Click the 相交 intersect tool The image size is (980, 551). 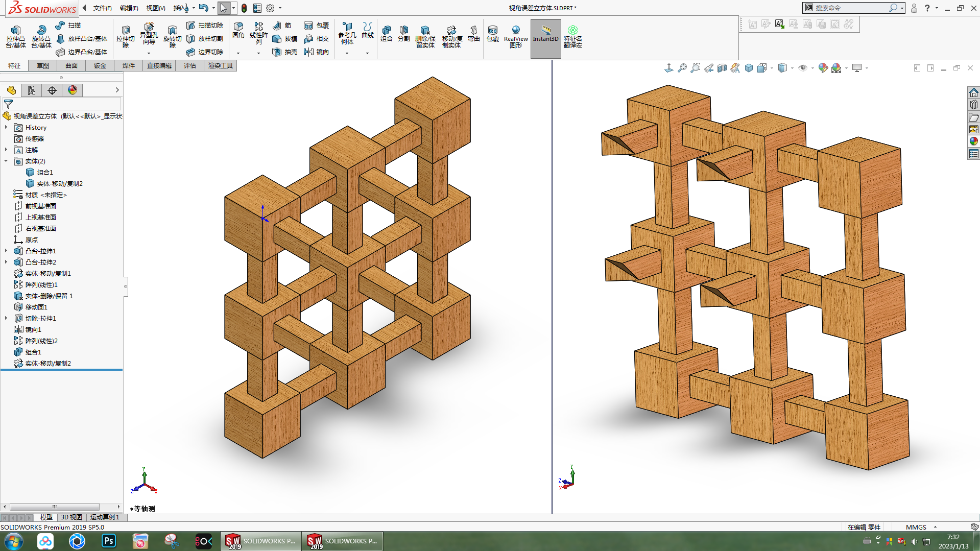[316, 38]
